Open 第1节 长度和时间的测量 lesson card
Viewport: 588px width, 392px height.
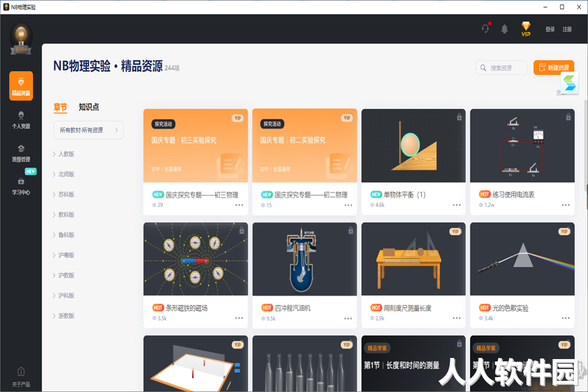click(x=413, y=364)
